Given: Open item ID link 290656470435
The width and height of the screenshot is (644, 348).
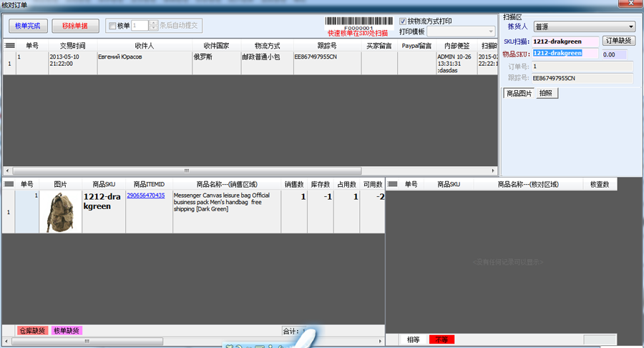Looking at the screenshot, I should 146,195.
